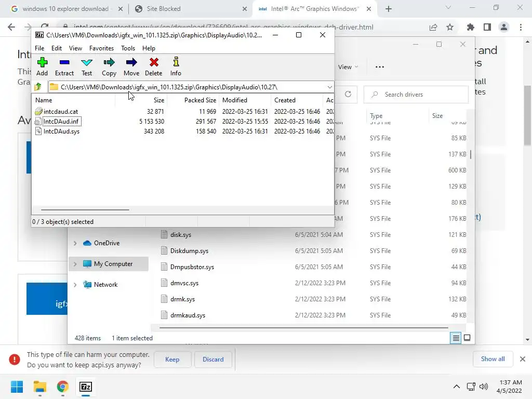Screen dimensions: 532x399
Task: Select Dmpusbstor.sys in Explorer
Action: pos(192,267)
